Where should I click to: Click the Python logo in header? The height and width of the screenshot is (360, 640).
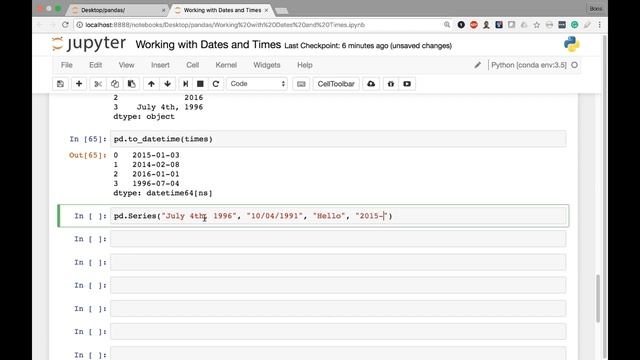571,44
